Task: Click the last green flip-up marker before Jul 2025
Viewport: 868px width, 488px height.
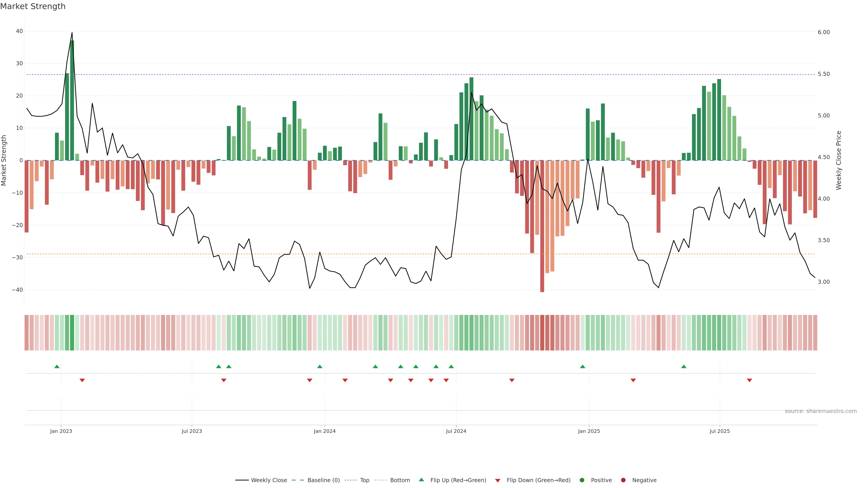Action: [684, 366]
